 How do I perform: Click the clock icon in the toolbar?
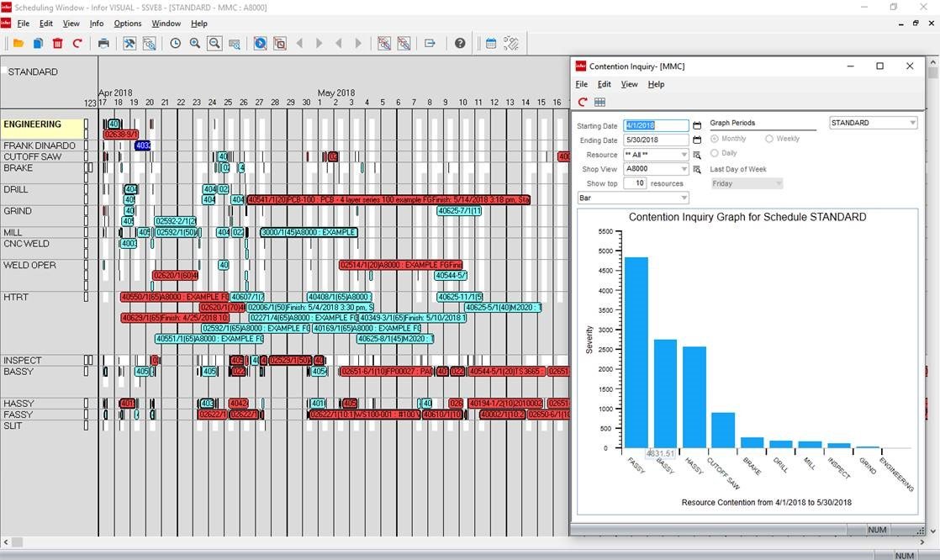(175, 43)
